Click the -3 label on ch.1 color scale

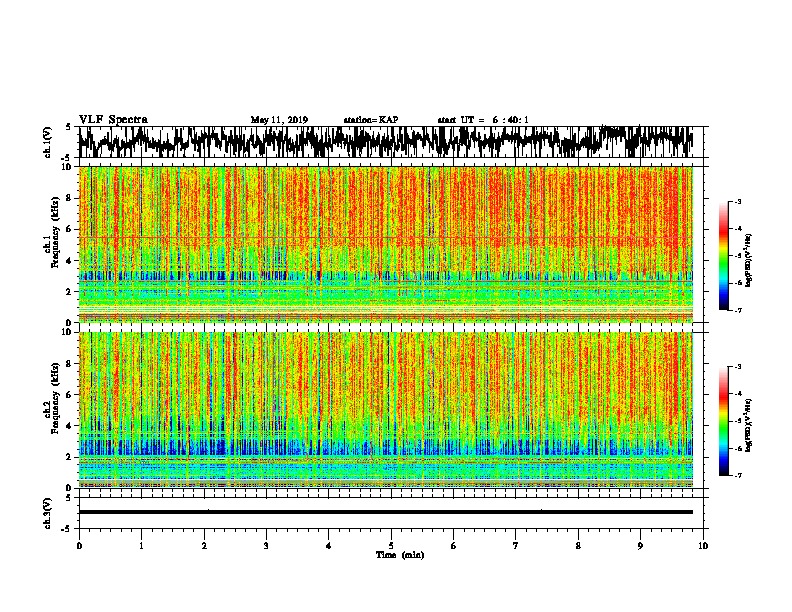tap(737, 202)
